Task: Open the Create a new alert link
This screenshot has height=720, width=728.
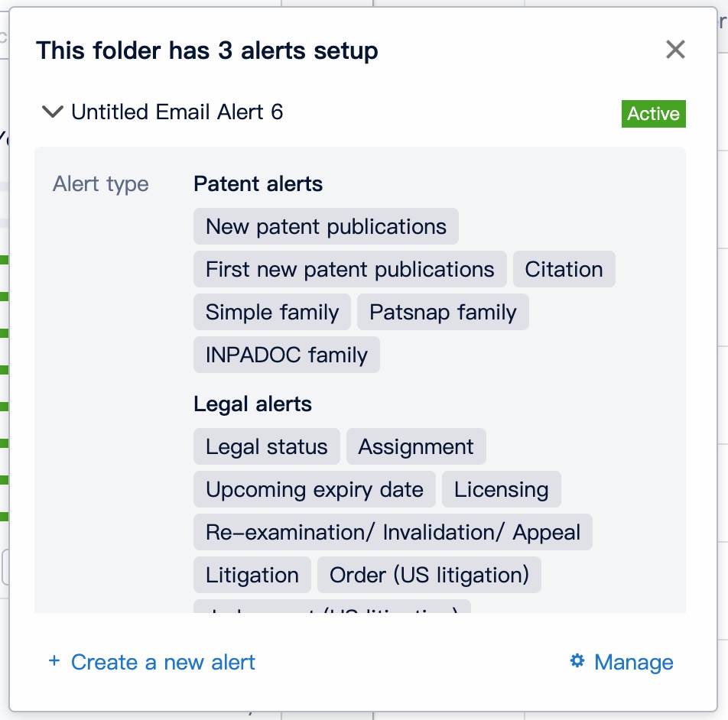Action: click(163, 662)
